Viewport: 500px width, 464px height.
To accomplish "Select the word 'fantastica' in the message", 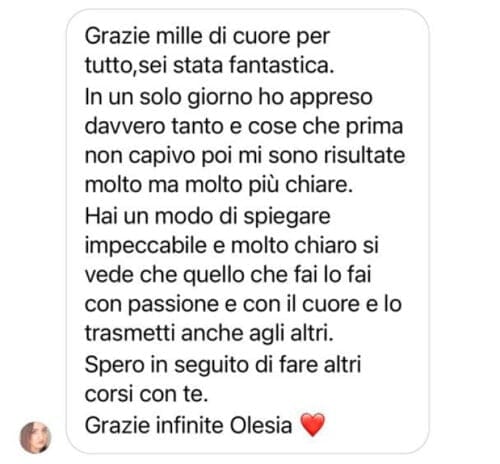I will (281, 65).
